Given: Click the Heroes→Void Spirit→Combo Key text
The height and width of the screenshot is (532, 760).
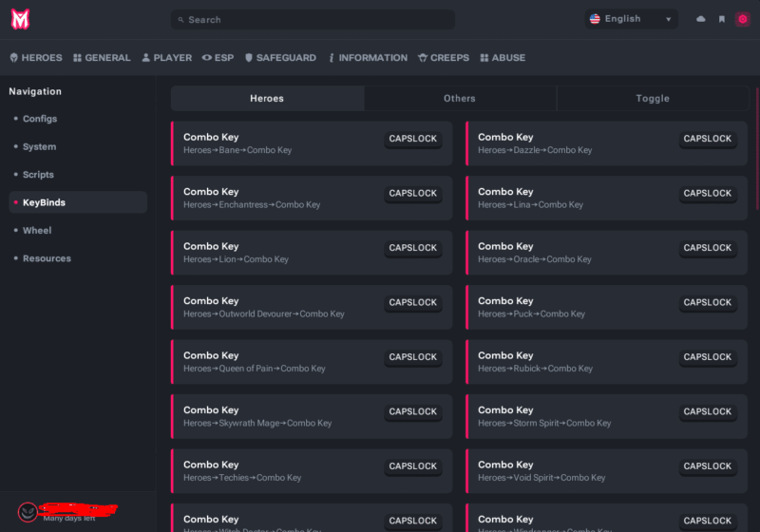Looking at the screenshot, I should point(541,478).
